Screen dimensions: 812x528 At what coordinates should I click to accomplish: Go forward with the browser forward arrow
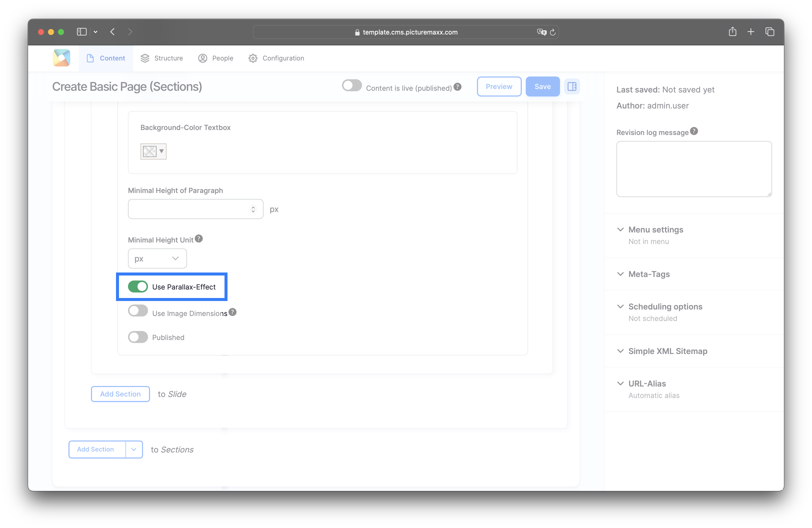pyautogui.click(x=130, y=32)
